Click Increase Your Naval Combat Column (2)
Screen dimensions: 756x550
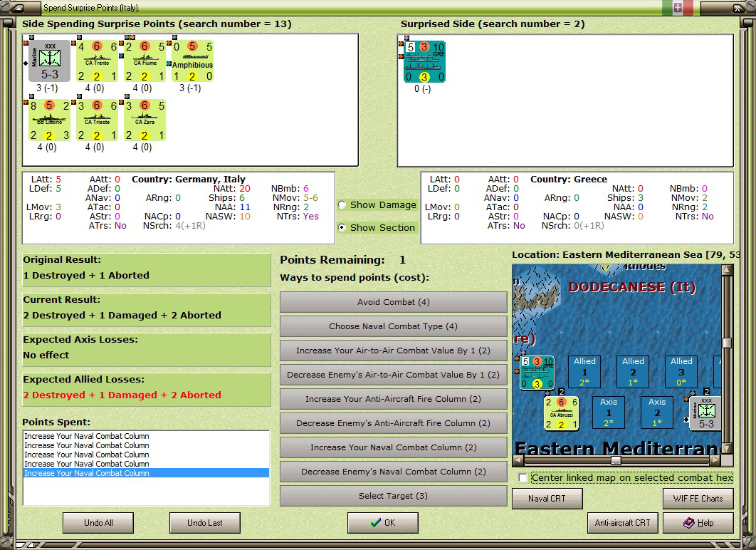393,447
